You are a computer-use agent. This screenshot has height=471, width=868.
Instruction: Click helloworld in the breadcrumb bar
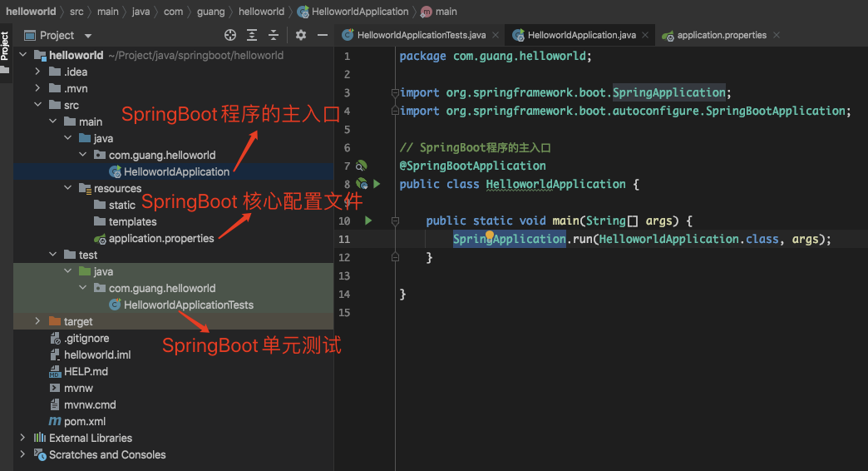point(31,12)
